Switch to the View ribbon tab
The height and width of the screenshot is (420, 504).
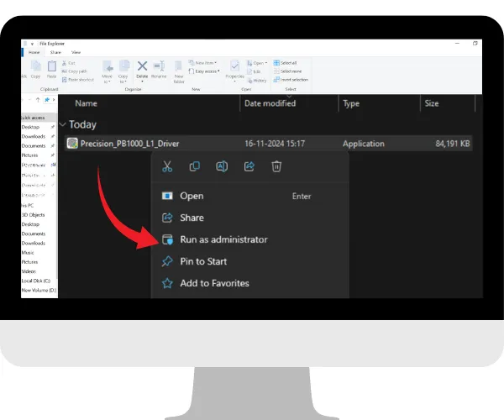76,52
